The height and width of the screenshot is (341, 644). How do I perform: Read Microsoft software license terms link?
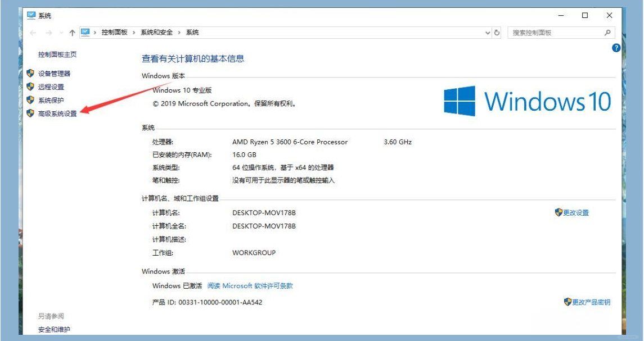pos(250,285)
